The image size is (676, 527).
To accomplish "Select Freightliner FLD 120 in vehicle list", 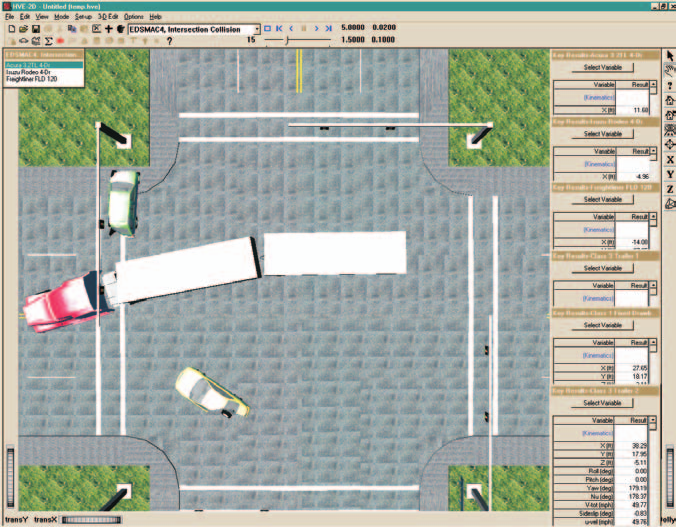I will [31, 79].
